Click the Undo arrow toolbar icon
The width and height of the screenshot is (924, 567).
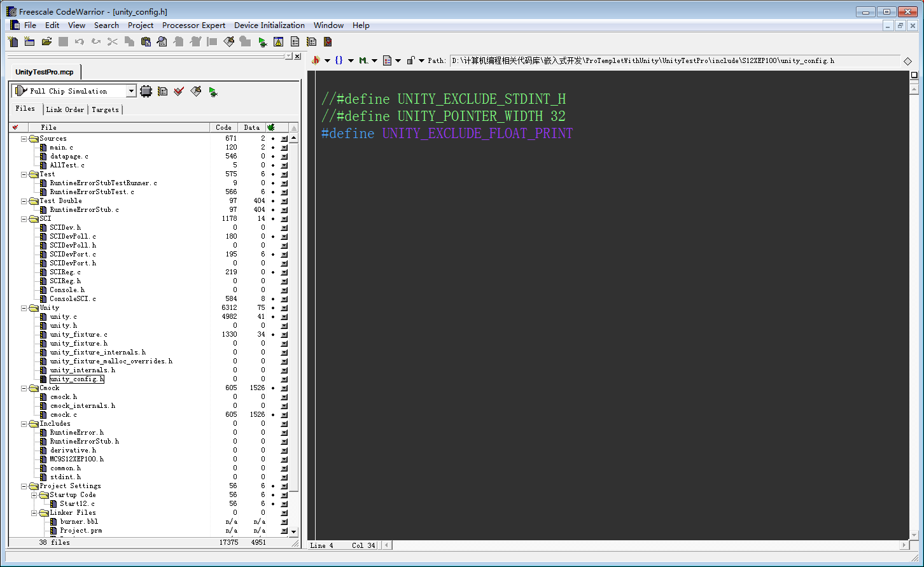(80, 42)
